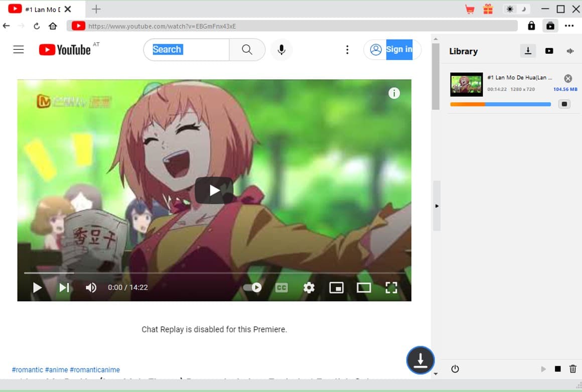Click the shopping cart icon
This screenshot has height=392, width=582.
pos(470,9)
